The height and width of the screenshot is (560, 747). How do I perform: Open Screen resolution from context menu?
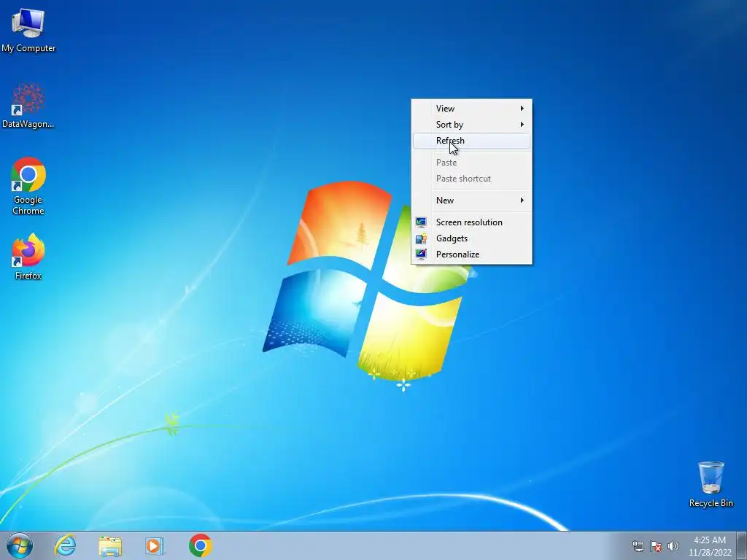472,222
